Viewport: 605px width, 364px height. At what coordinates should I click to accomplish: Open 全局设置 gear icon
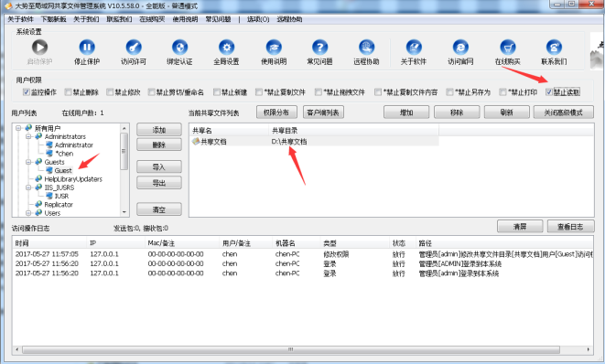pyautogui.click(x=226, y=47)
